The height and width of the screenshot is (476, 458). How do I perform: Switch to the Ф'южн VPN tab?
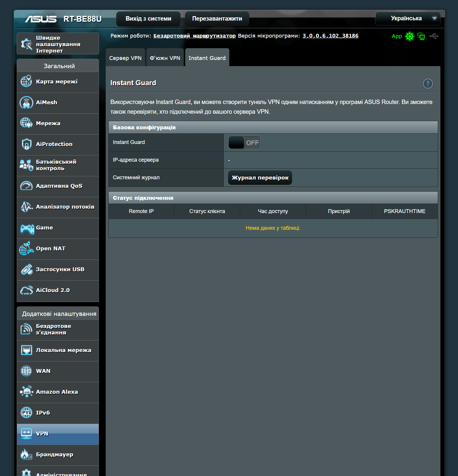tap(165, 58)
